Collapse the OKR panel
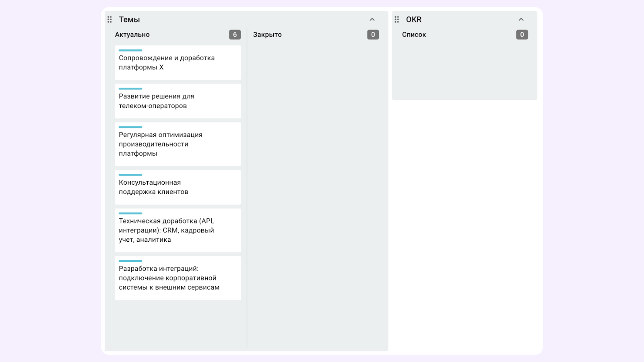Viewport: 644px width, 362px height. pyautogui.click(x=521, y=19)
